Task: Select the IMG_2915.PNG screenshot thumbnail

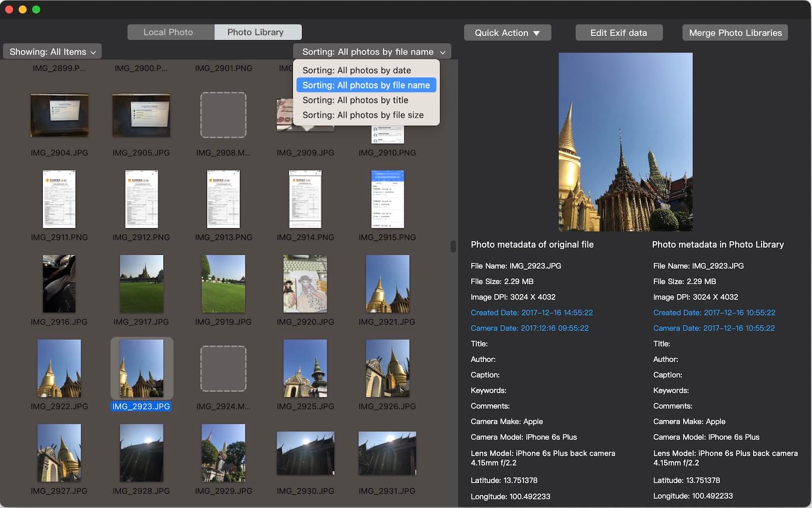Action: 387,199
